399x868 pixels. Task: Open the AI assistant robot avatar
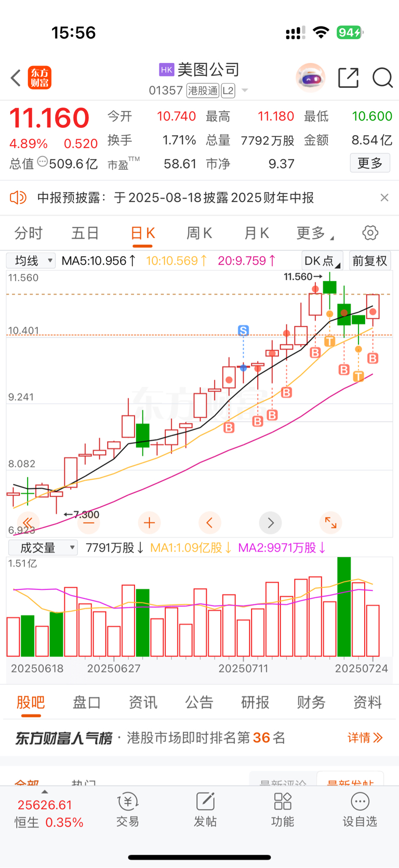tap(311, 78)
